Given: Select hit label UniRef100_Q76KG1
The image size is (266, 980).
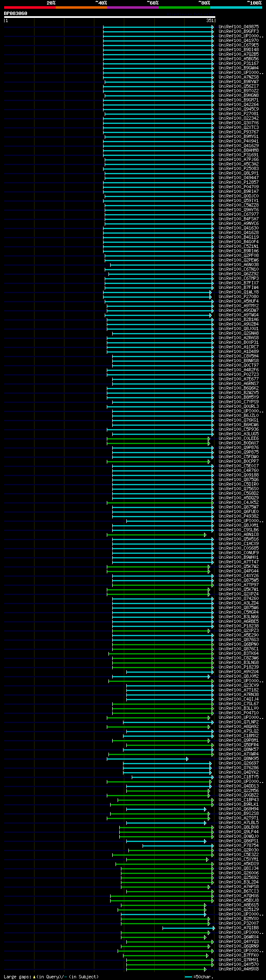Looking at the screenshot, I should [239, 420].
